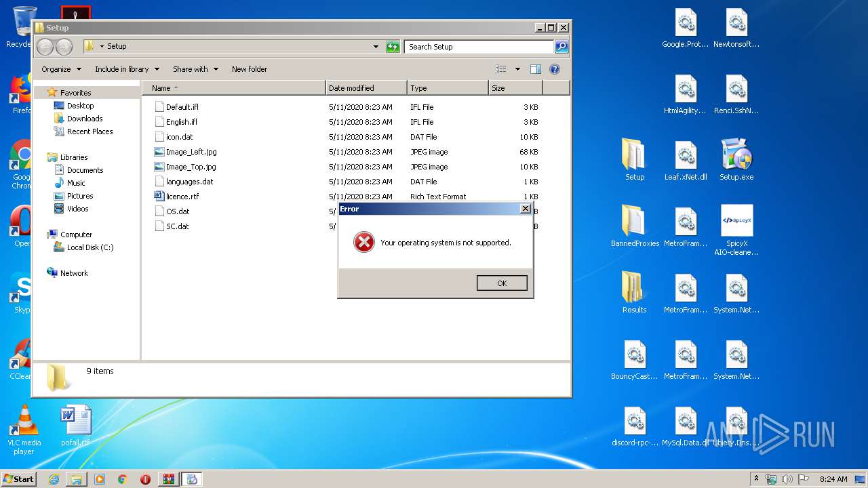Open the Share with menu
868x488 pixels.
click(195, 69)
